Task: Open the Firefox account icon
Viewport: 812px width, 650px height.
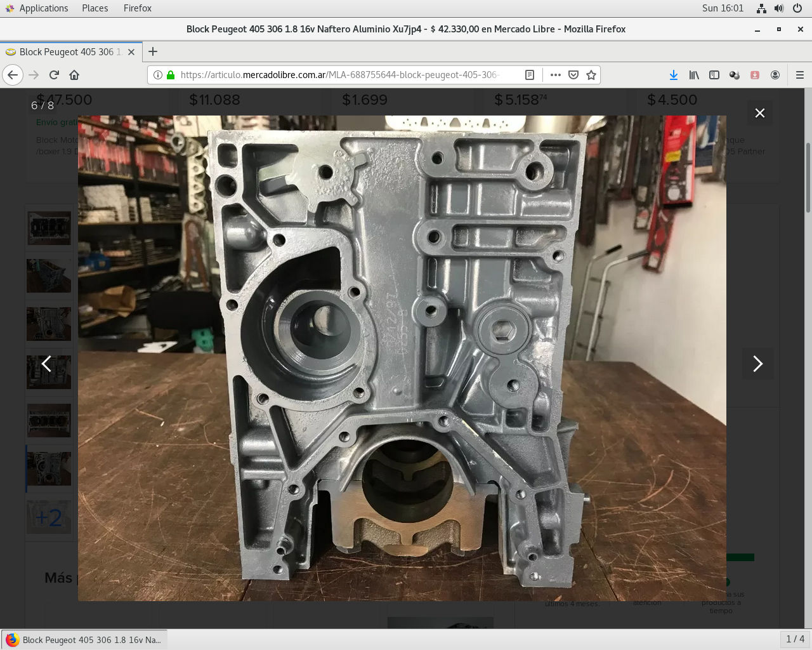Action: [775, 75]
